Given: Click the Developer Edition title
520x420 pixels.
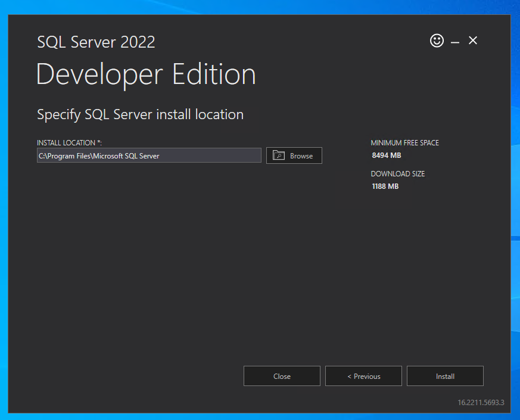Looking at the screenshot, I should 146,74.
